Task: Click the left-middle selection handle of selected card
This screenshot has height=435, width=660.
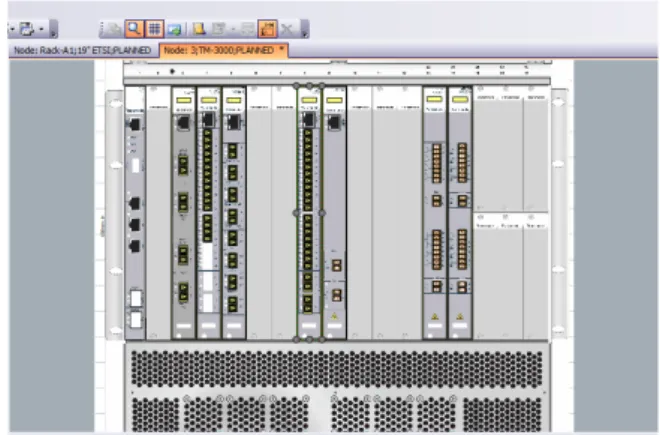Action: (296, 213)
